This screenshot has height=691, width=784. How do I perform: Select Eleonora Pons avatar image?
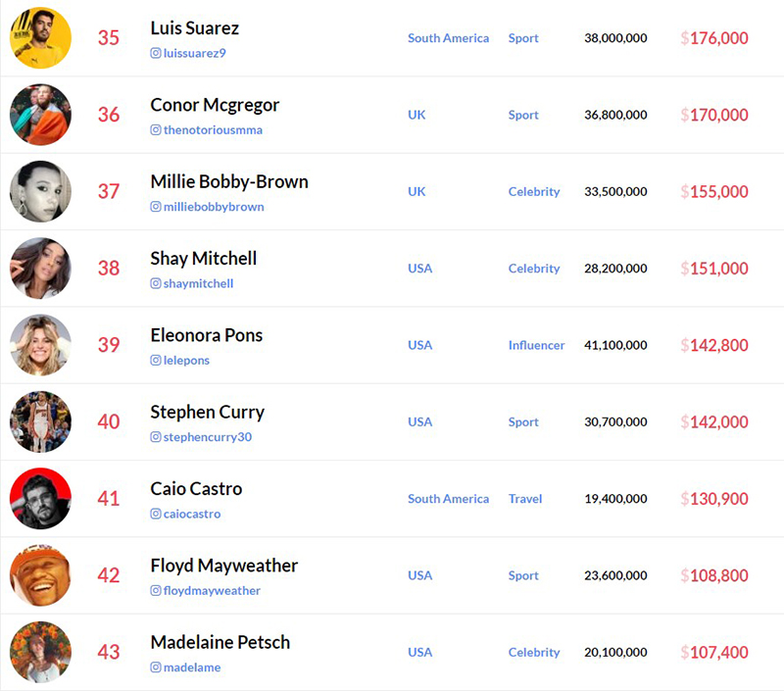[x=40, y=345]
